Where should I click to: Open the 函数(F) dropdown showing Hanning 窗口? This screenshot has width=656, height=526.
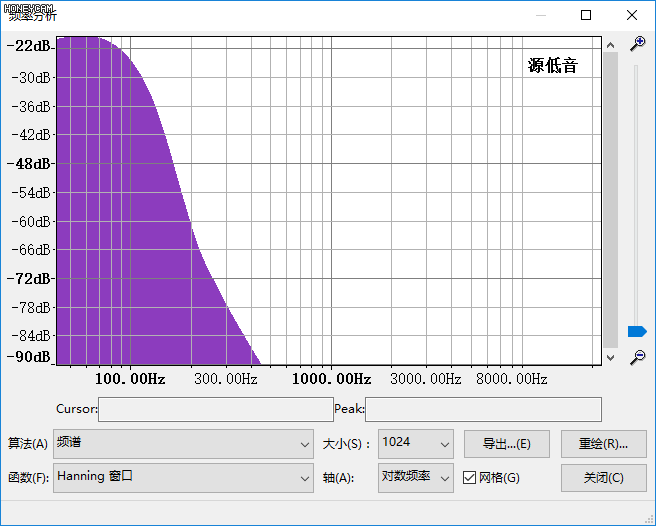183,477
